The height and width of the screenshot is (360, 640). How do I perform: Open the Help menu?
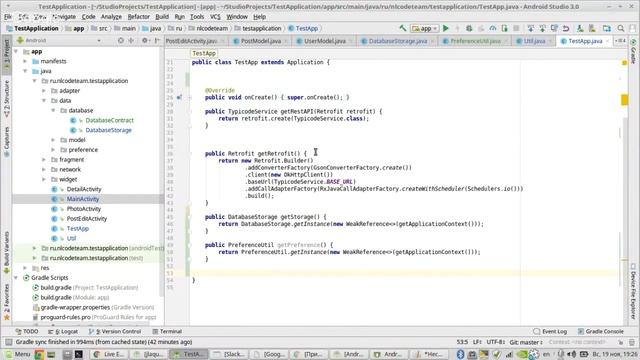pos(259,17)
